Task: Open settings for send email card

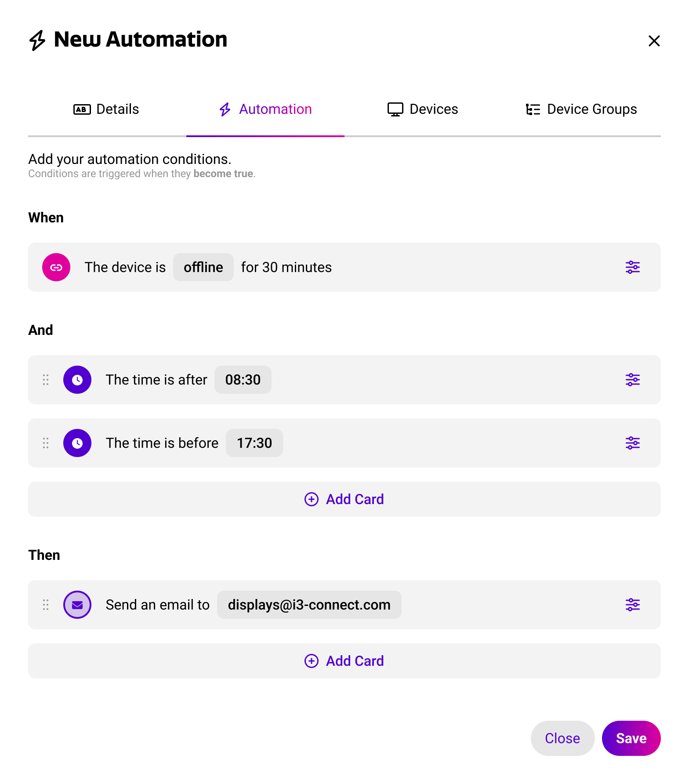Action: tap(632, 605)
